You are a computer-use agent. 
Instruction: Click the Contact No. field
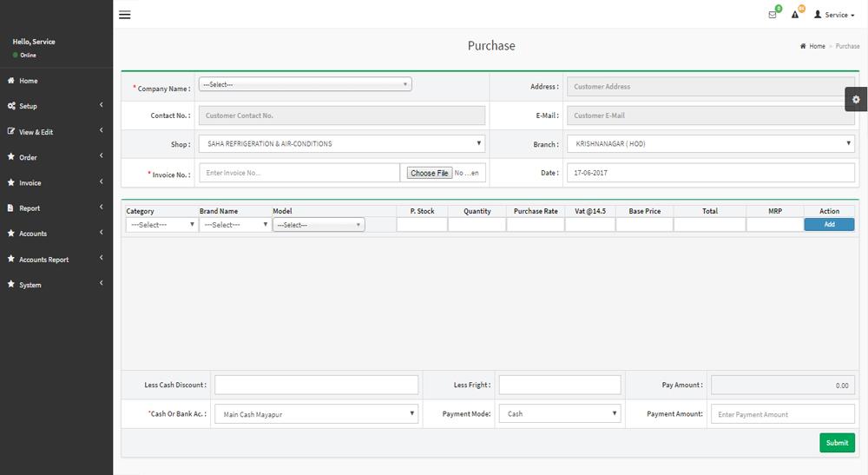[x=341, y=115]
